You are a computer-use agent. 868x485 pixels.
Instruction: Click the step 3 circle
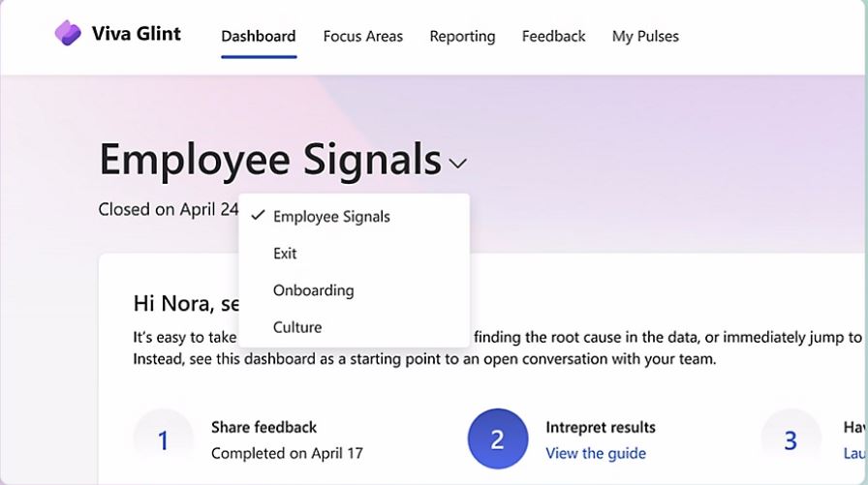click(x=790, y=440)
